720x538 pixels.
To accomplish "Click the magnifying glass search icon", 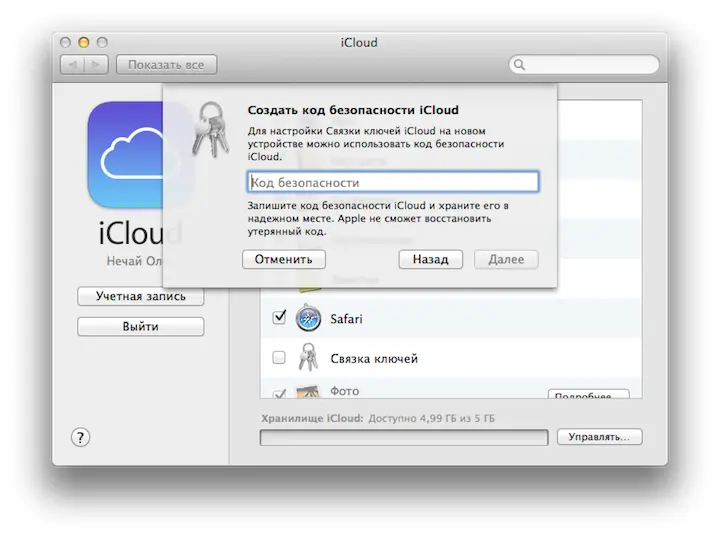I will pyautogui.click(x=519, y=65).
